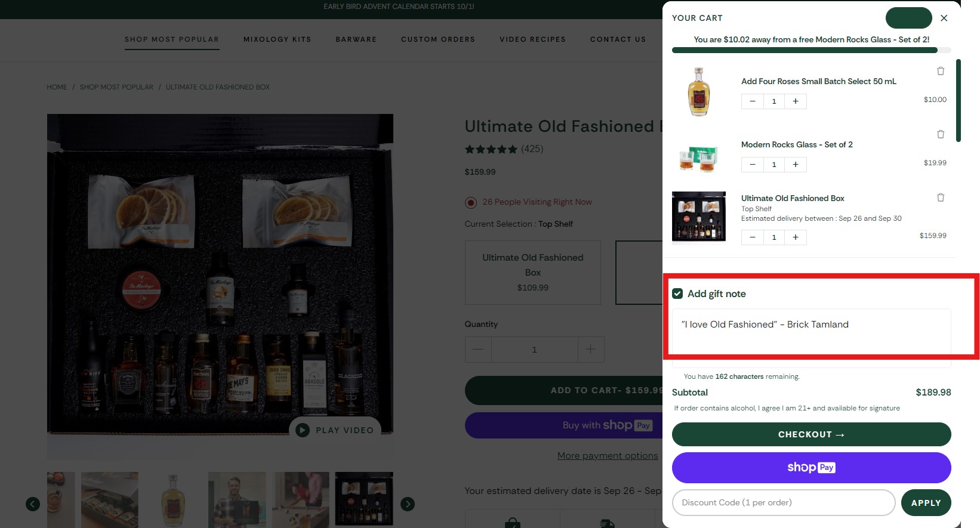
Task: Open Ultimate Old Fashioned Box cart title
Action: coord(793,198)
